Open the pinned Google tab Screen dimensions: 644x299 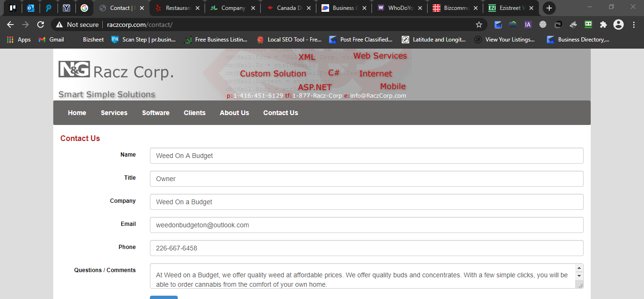click(84, 8)
